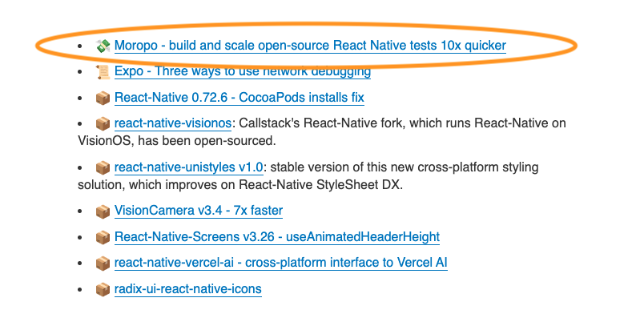This screenshot has height=318, width=644.
Task: Click the money emoji beside Moropo
Action: point(103,46)
